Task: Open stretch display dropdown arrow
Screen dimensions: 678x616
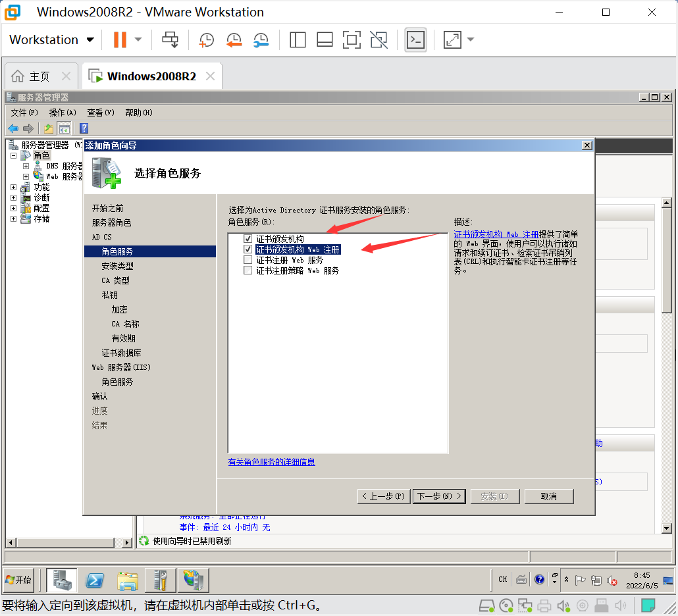Action: click(x=471, y=39)
